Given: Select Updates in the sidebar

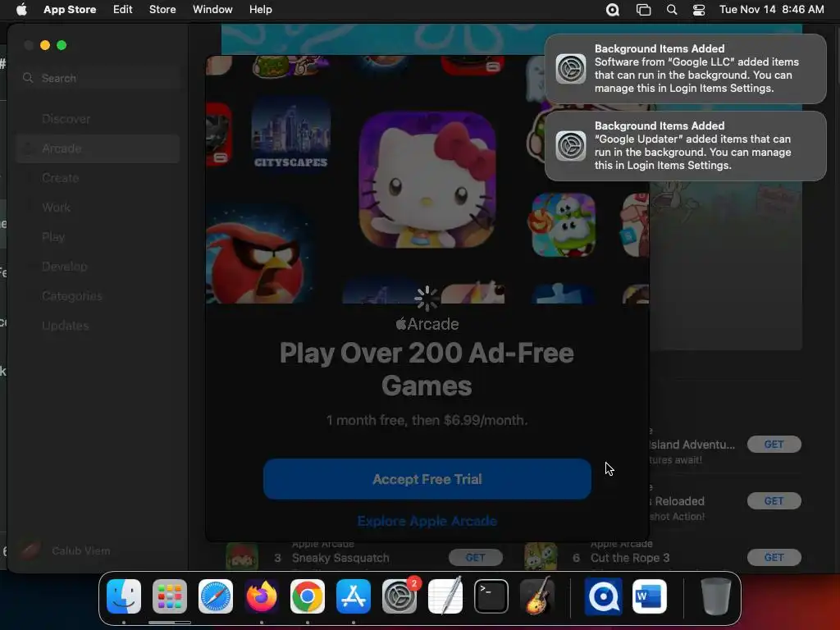Looking at the screenshot, I should tap(98, 325).
